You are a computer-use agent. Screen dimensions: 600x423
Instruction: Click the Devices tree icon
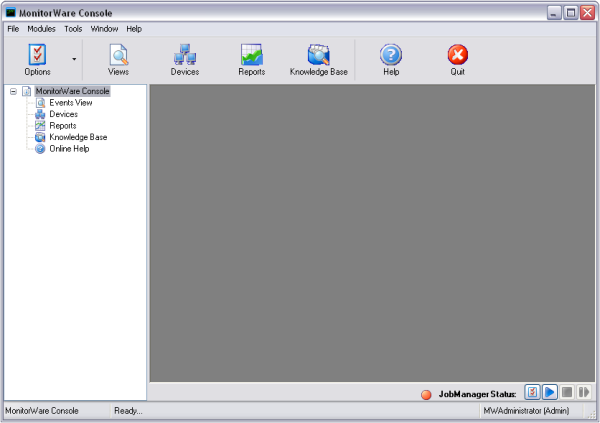point(40,114)
